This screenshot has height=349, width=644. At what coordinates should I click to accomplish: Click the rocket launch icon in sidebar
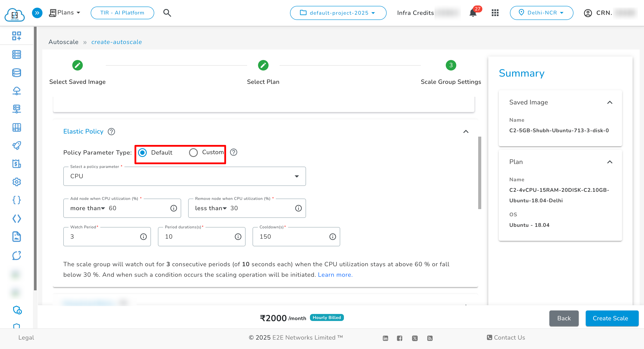16,146
